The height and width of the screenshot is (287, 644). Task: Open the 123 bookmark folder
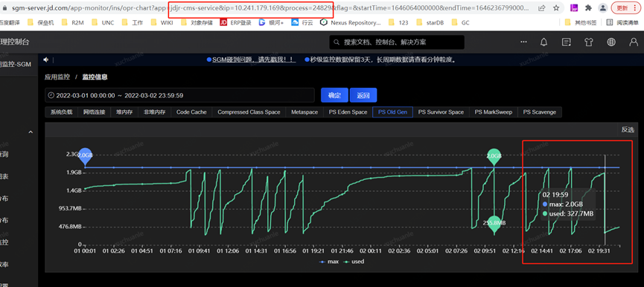pos(398,23)
